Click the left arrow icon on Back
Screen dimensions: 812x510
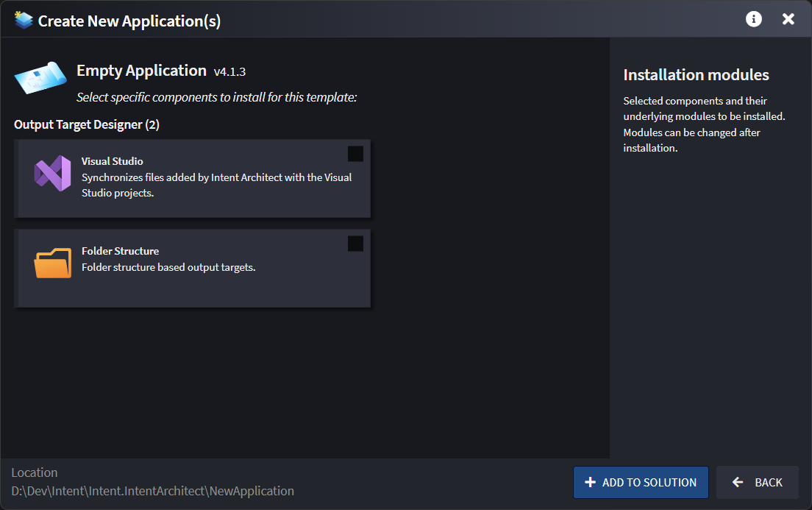pyautogui.click(x=738, y=483)
